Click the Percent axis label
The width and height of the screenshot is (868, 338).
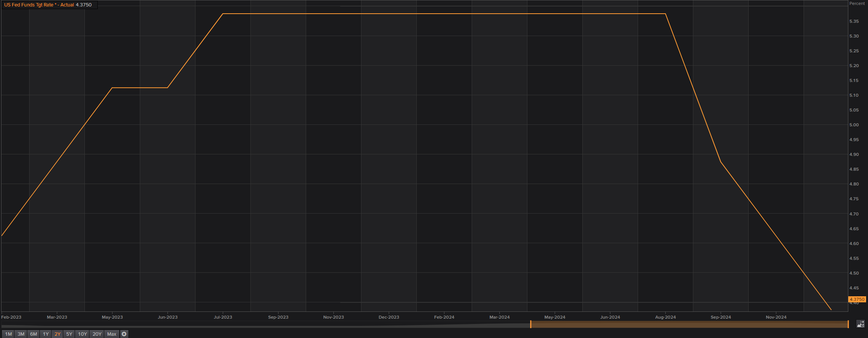pos(857,3)
